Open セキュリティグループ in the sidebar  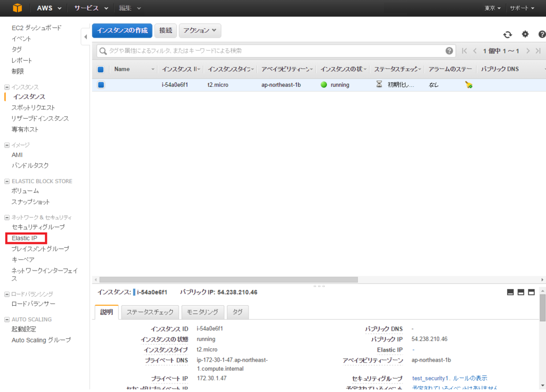click(38, 227)
